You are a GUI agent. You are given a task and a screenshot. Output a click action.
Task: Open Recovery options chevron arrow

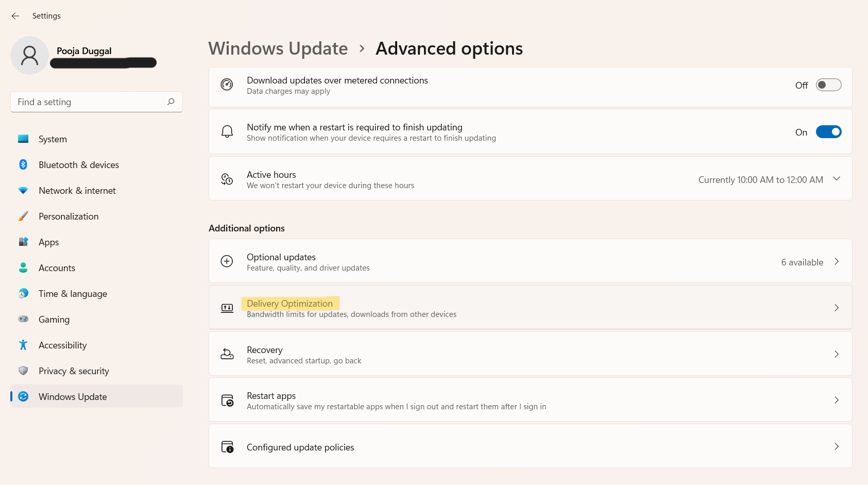coord(837,354)
